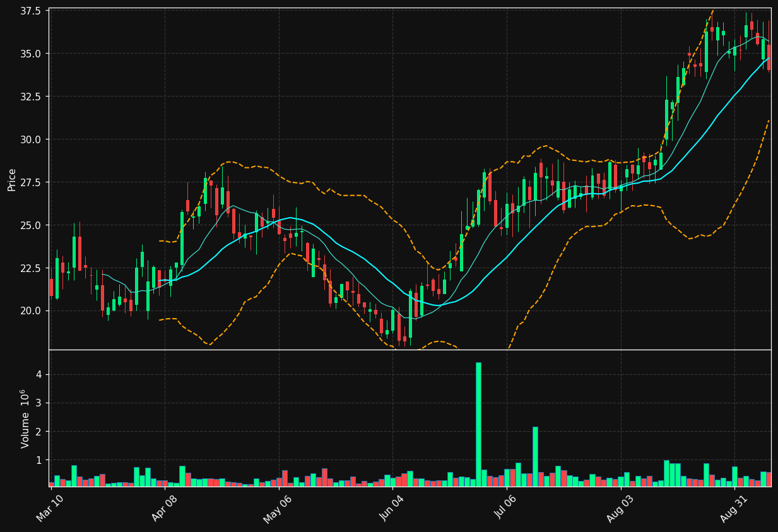Click the 35.0 price axis value

(31, 54)
